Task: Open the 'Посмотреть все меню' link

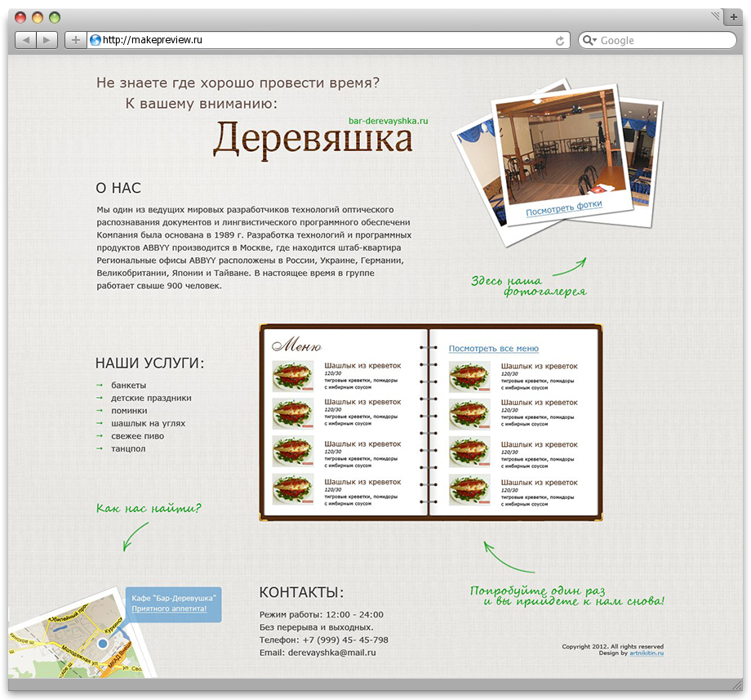Action: pos(493,348)
